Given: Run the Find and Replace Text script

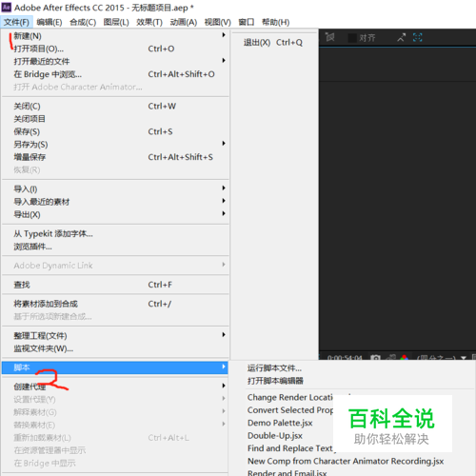Looking at the screenshot, I should [290, 448].
